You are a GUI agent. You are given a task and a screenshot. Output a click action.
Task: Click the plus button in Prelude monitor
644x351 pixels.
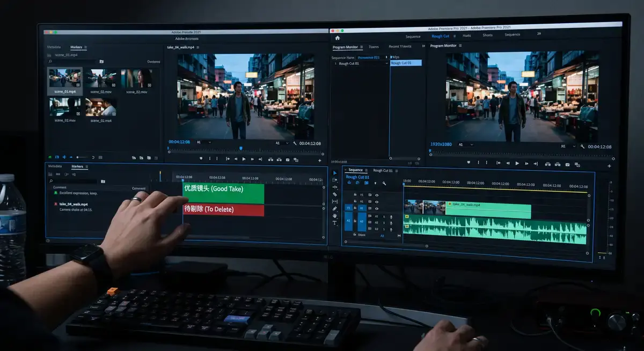coord(320,160)
